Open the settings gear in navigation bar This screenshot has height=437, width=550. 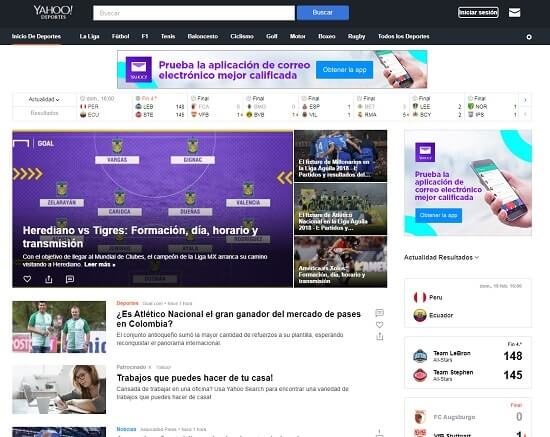(x=529, y=37)
